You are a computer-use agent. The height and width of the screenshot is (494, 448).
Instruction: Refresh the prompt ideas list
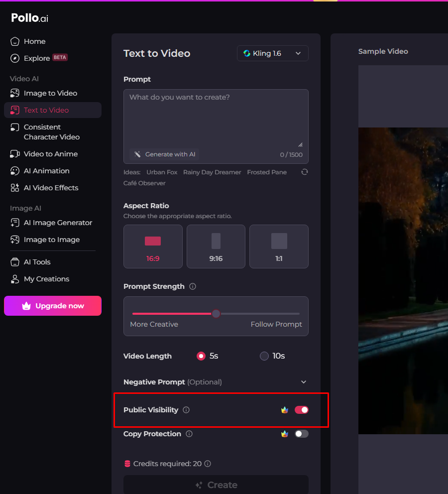[305, 172]
